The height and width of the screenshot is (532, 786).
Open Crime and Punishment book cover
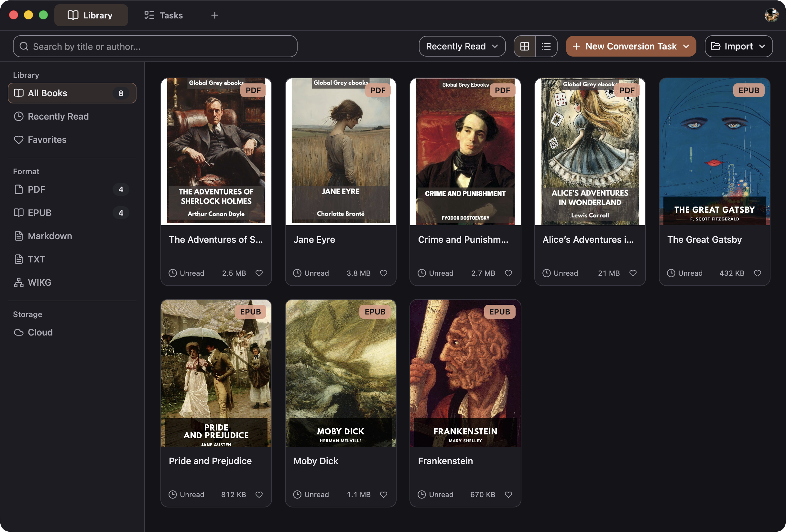(465, 152)
